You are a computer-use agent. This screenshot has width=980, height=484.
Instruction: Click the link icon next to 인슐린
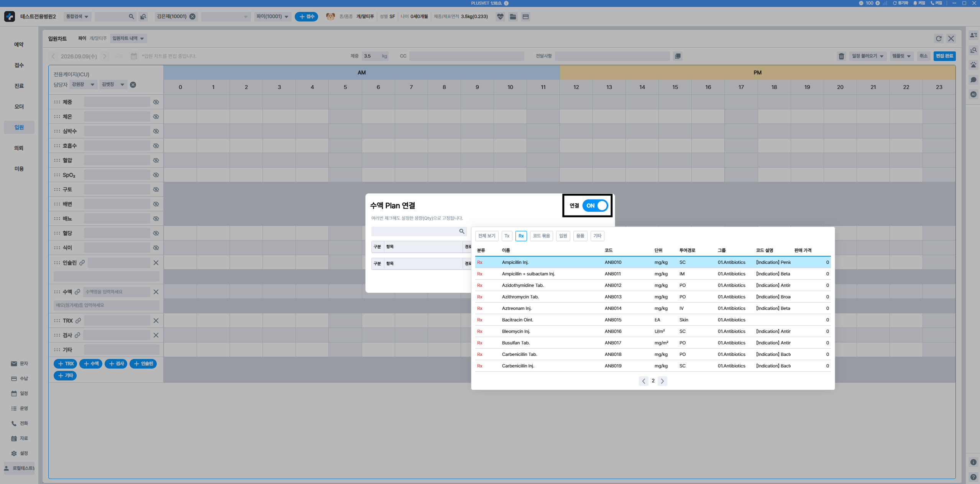coord(82,263)
